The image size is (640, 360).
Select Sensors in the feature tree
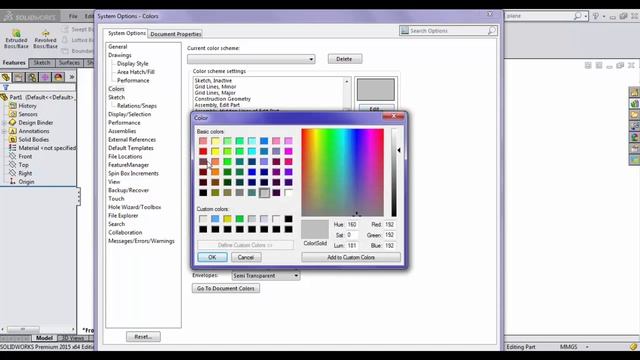[x=28, y=114]
